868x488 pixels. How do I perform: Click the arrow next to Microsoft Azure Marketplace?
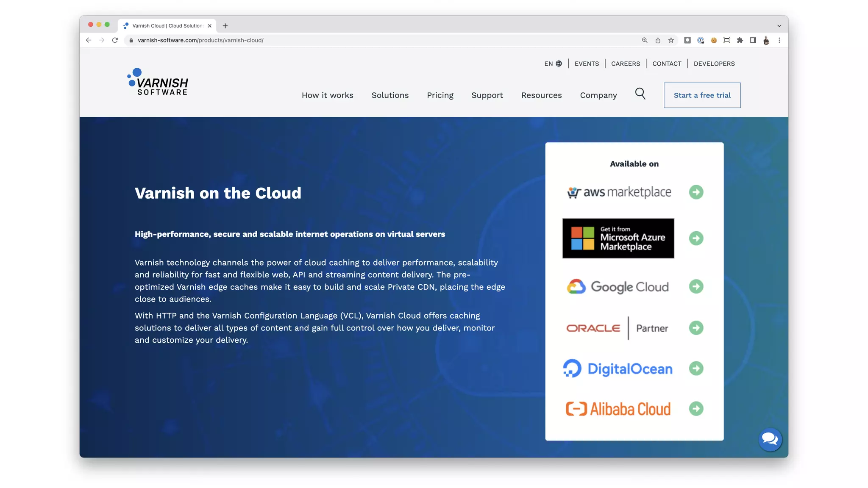click(x=696, y=238)
